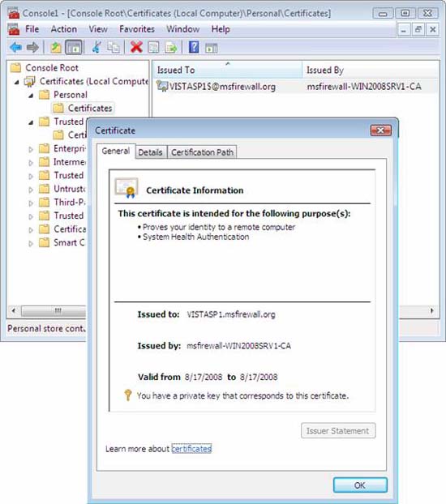Open the certificates help link

tap(191, 449)
